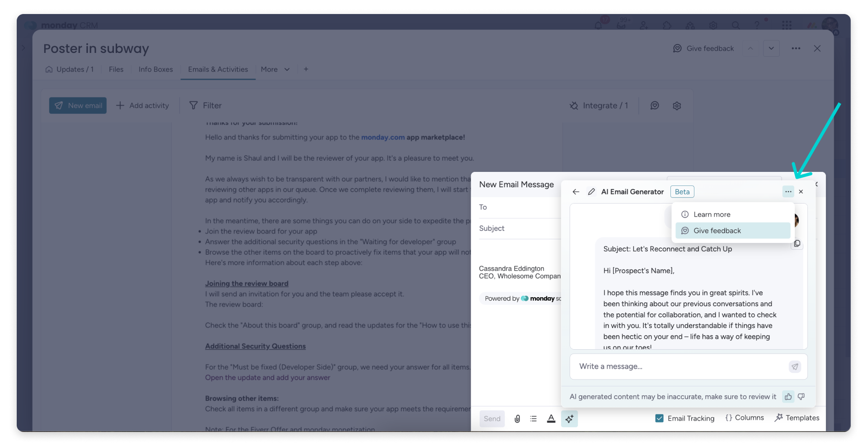The width and height of the screenshot is (868, 446).
Task: Add a new view with the plus icon
Action: tap(306, 69)
